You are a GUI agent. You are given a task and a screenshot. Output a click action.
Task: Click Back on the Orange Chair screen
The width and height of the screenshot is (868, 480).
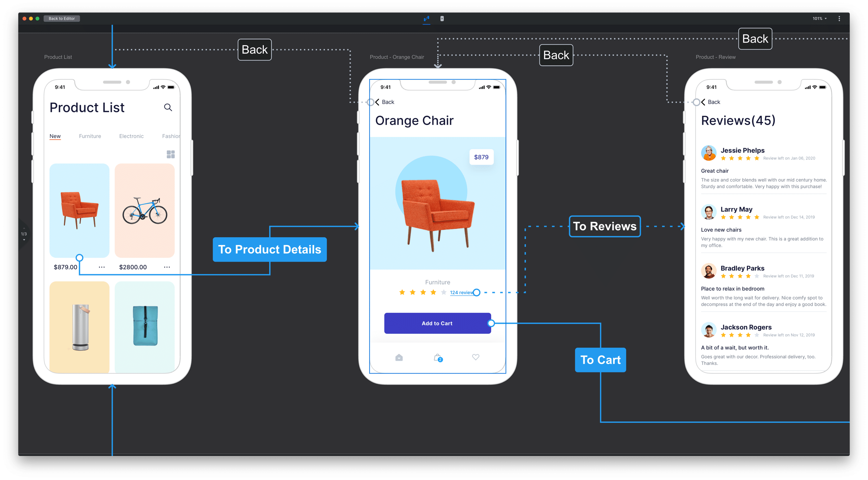coord(385,102)
